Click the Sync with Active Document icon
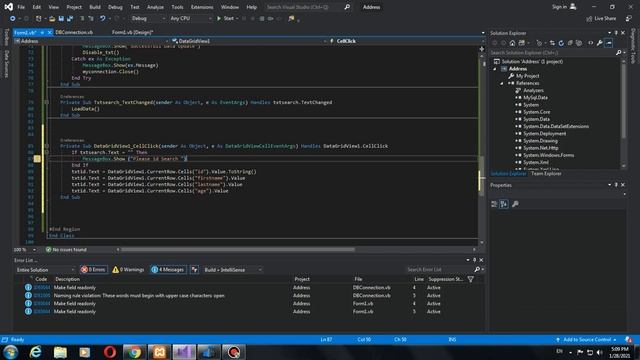 (552, 43)
